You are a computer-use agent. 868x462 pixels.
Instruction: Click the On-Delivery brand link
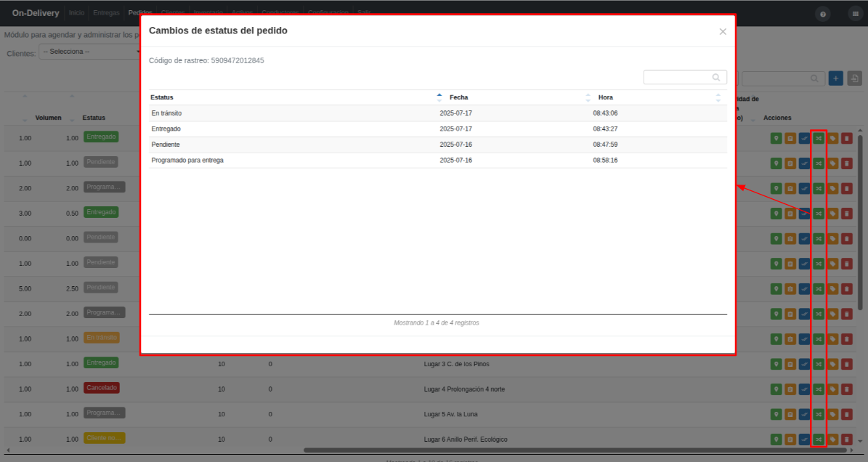(36, 13)
